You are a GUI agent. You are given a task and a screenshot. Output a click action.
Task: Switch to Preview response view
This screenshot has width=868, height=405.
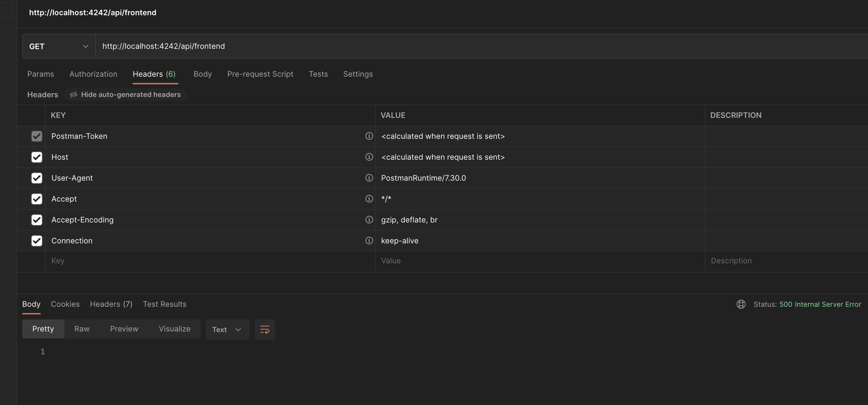124,329
